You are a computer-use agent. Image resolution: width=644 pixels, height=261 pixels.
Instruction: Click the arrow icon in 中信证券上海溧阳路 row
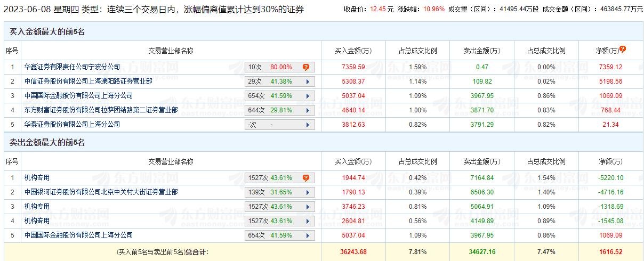[308, 81]
